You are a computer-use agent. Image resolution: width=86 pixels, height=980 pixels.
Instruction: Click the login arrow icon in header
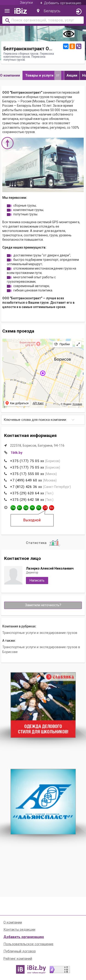coord(79,11)
